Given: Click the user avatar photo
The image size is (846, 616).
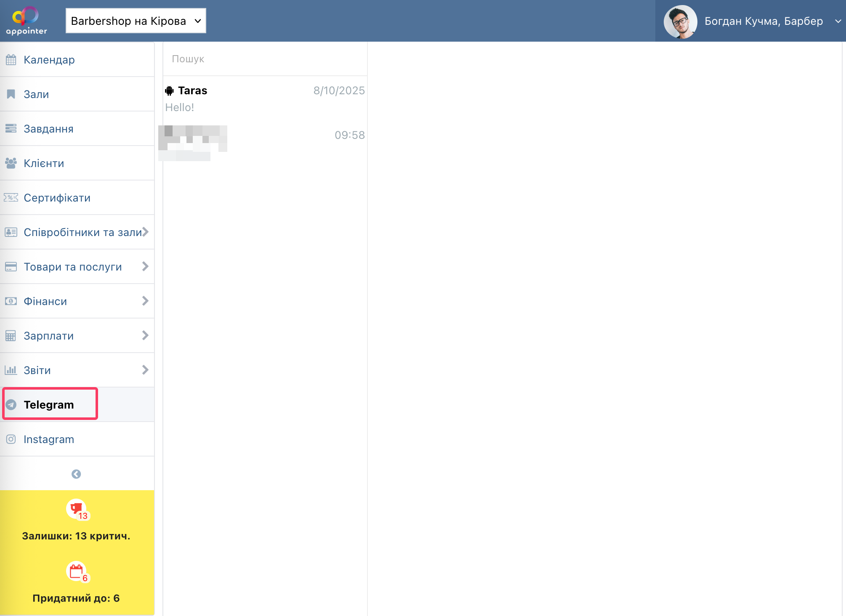Looking at the screenshot, I should coord(680,21).
